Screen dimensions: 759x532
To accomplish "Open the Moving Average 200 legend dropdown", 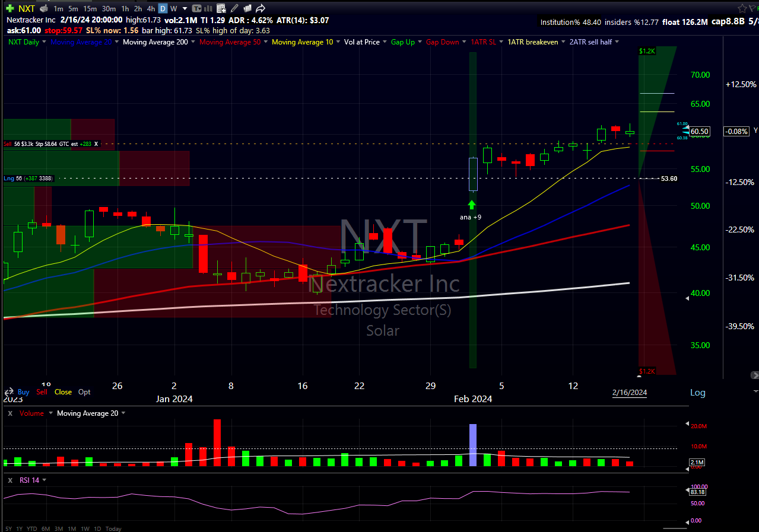I will coord(158,42).
